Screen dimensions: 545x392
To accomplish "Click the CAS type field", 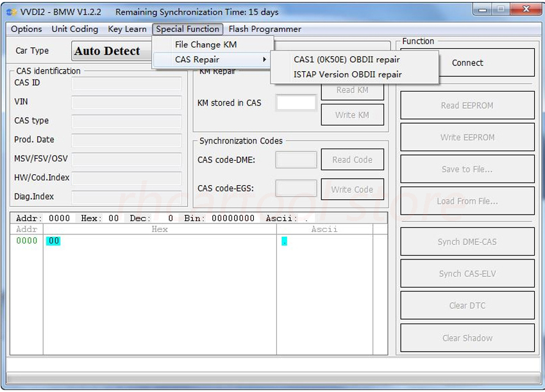I will 126,122.
